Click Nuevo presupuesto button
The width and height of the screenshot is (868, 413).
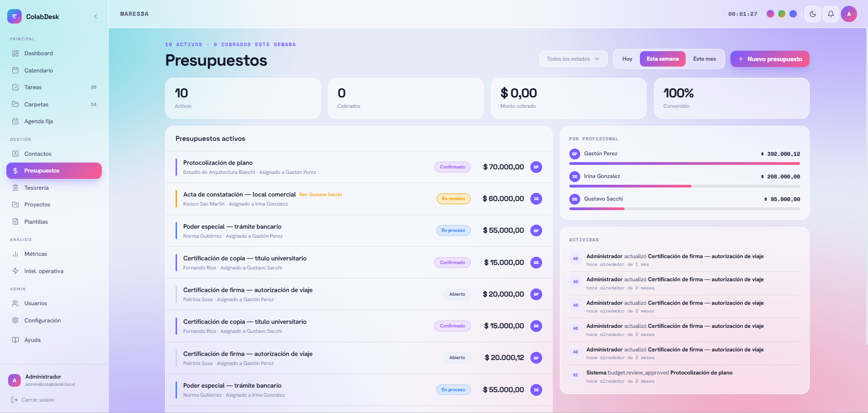pyautogui.click(x=770, y=59)
